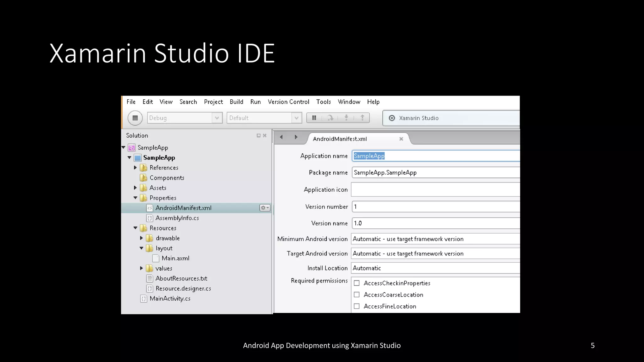This screenshot has width=644, height=362.
Task: Open the Run menu
Action: point(256,102)
